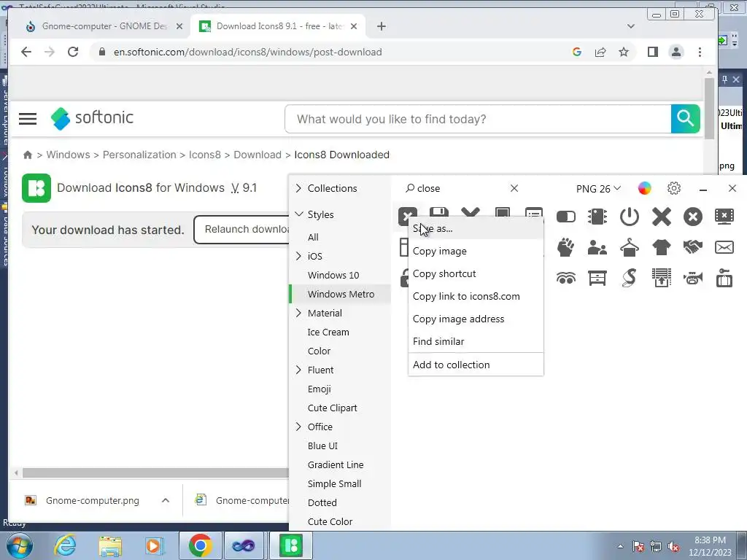Expand the Collections section
This screenshot has height=560, width=747.
(298, 188)
